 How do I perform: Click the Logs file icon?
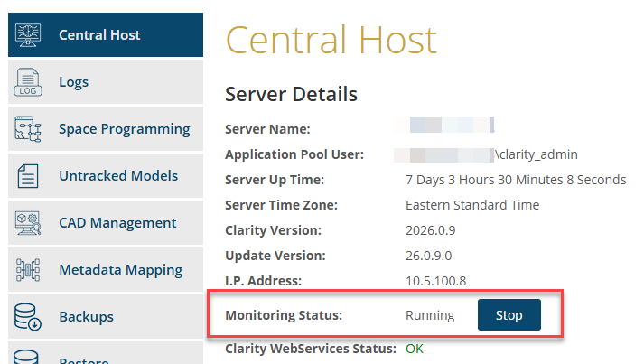(x=29, y=82)
